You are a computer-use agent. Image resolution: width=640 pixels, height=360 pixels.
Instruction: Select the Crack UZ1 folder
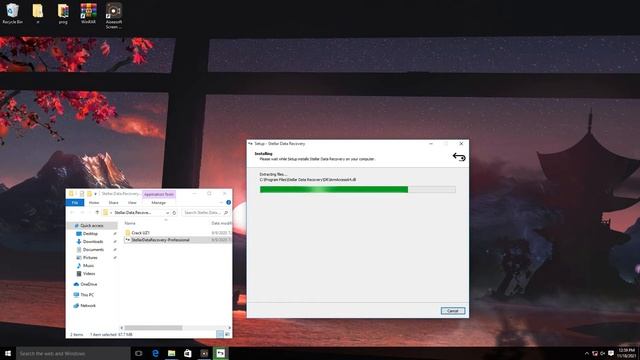click(x=140, y=233)
